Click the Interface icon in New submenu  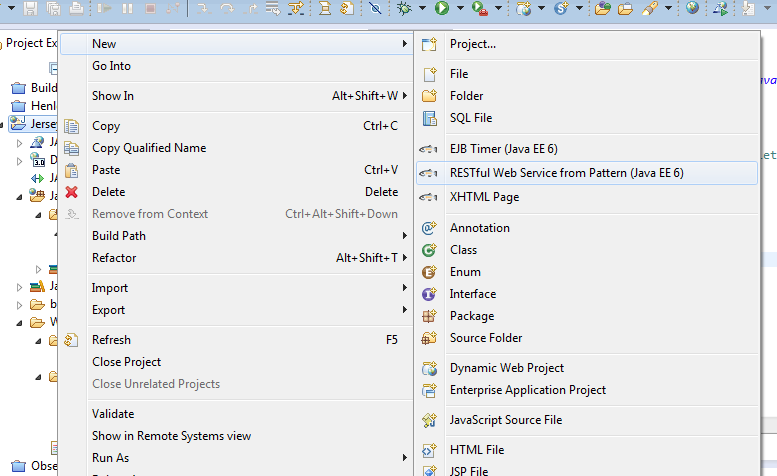[430, 294]
